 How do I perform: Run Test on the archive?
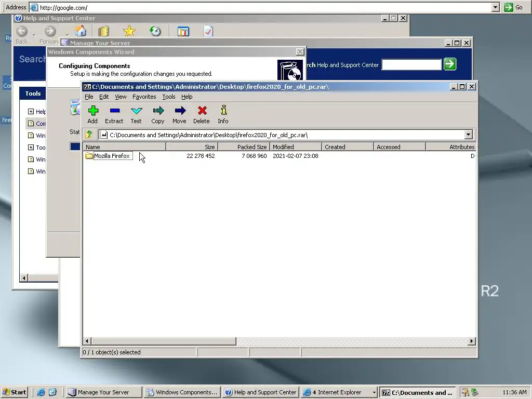(x=136, y=115)
